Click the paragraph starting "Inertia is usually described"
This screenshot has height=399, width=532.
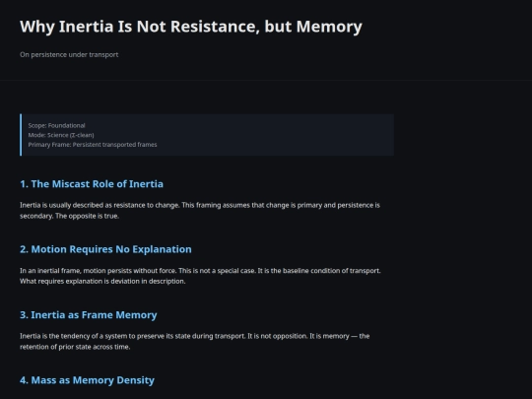200,211
